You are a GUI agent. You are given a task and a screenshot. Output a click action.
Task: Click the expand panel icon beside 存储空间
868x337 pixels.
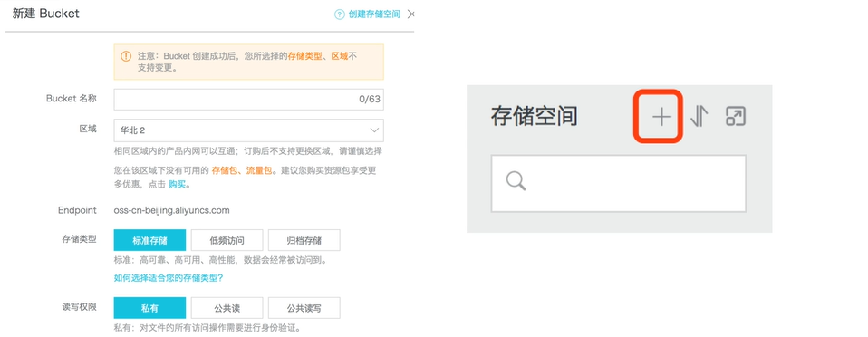pyautogui.click(x=736, y=117)
